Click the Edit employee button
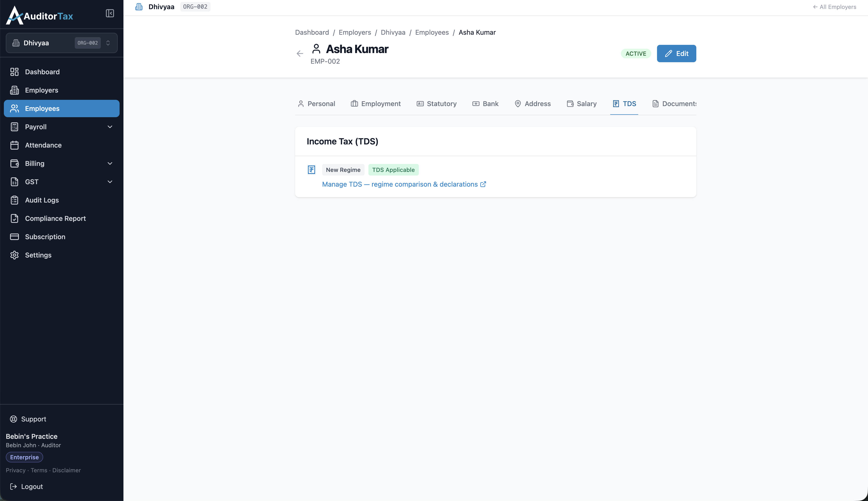The width and height of the screenshot is (868, 501). [676, 54]
